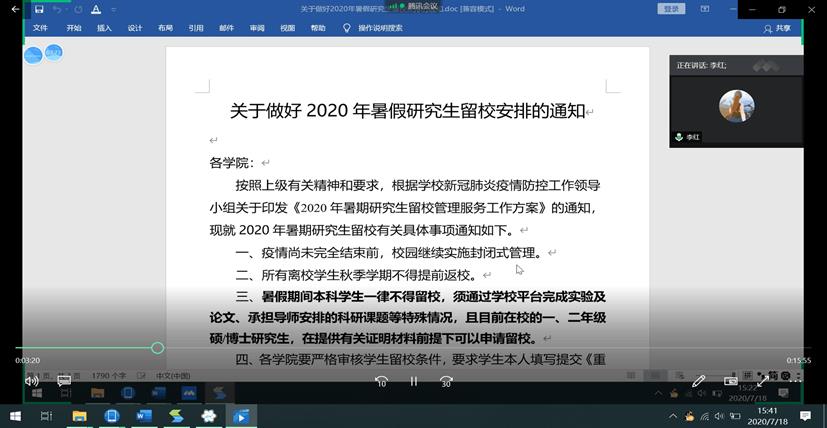Screen dimensions: 827x428
Task: Skip forward 30 seconds
Action: coord(446,381)
